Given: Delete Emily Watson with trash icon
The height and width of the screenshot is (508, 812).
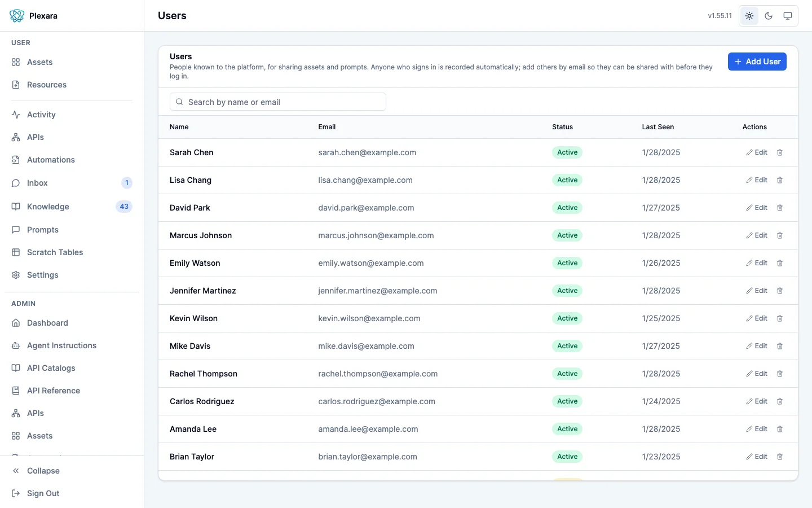Looking at the screenshot, I should [780, 263].
